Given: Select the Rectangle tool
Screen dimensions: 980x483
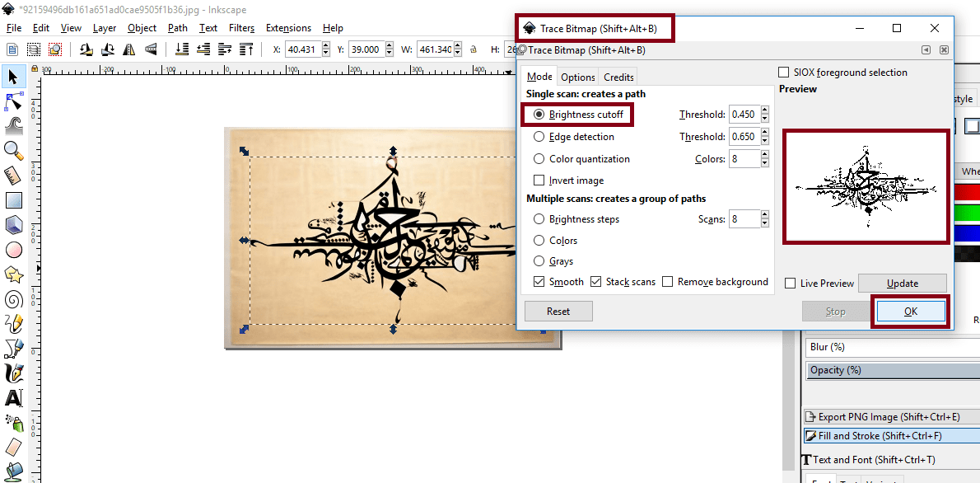Looking at the screenshot, I should tap(13, 200).
